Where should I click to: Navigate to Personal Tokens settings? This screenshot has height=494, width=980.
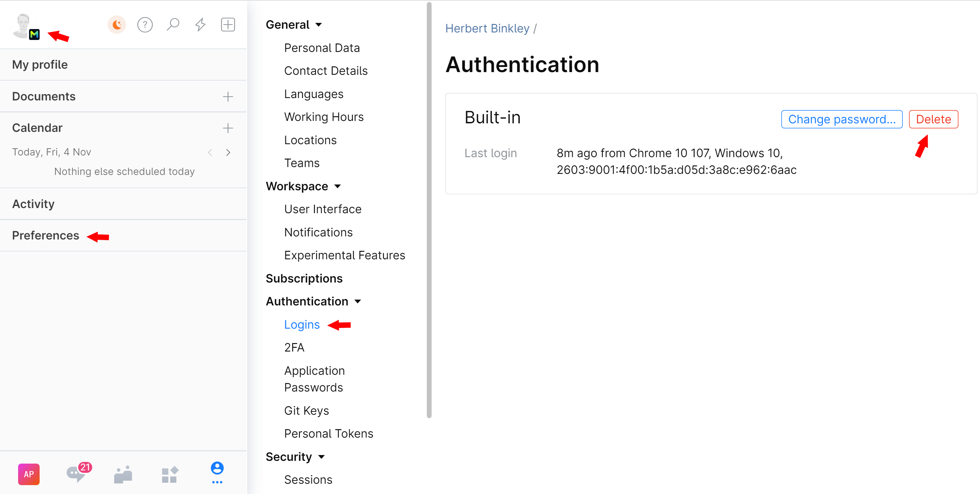pos(328,434)
